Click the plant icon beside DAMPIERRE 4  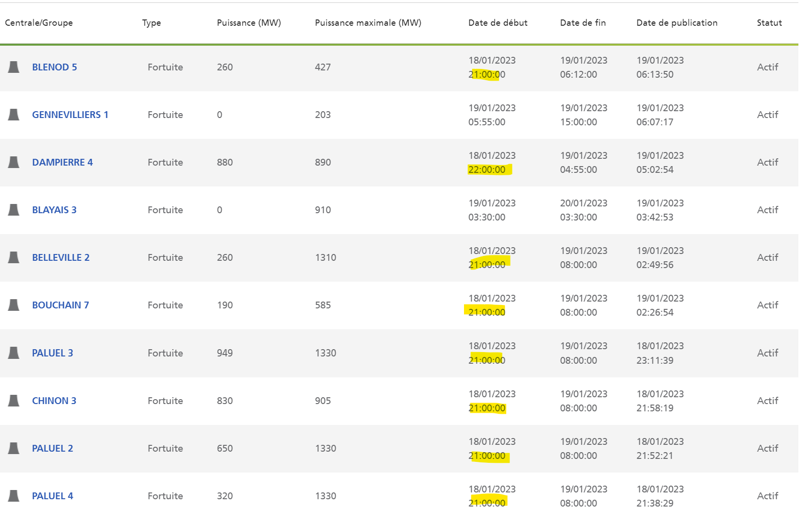pos(14,162)
